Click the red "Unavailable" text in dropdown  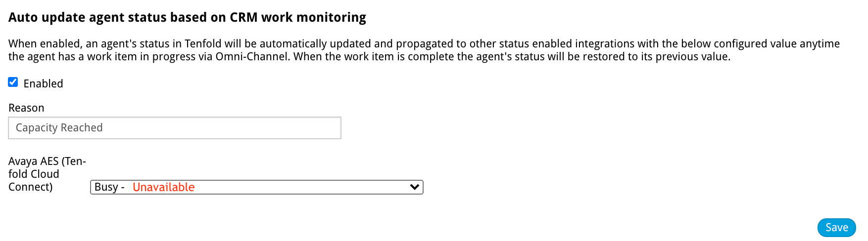(x=163, y=187)
